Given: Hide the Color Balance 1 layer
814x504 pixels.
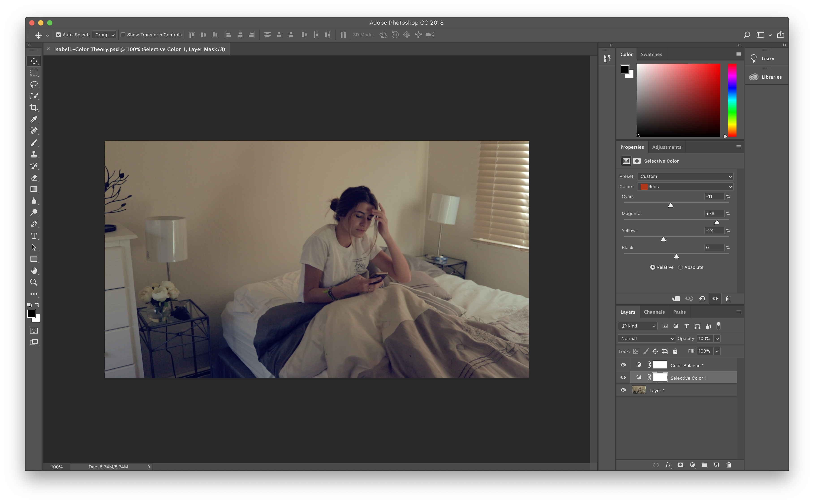Looking at the screenshot, I should click(623, 365).
